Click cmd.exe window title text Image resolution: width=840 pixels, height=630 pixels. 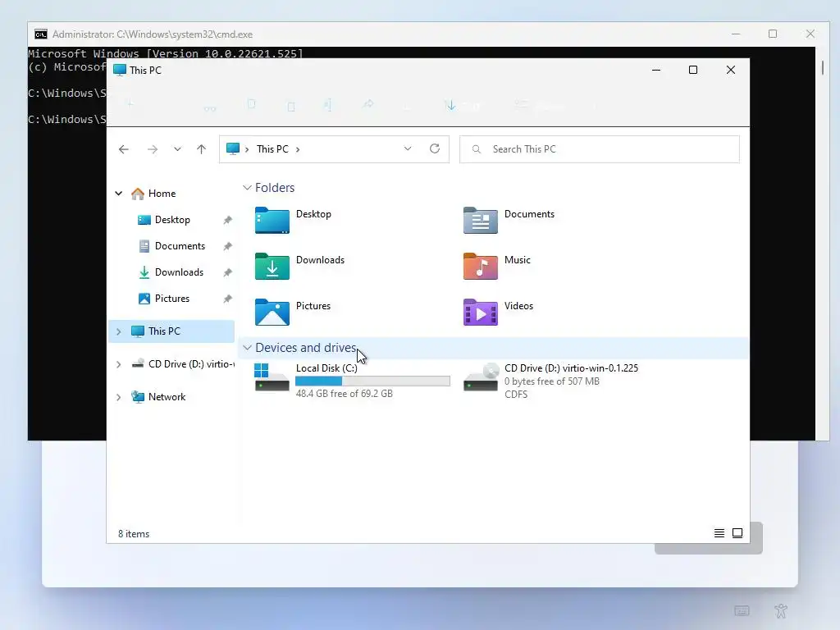click(x=153, y=34)
